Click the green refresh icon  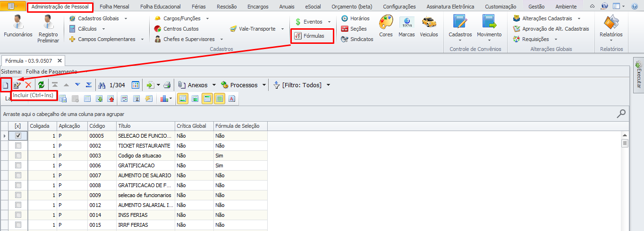coord(42,85)
